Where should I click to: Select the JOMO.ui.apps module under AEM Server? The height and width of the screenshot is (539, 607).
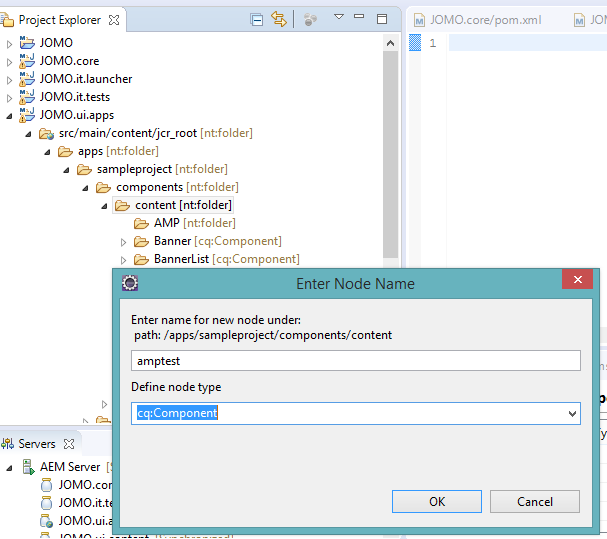[x=77, y=521]
